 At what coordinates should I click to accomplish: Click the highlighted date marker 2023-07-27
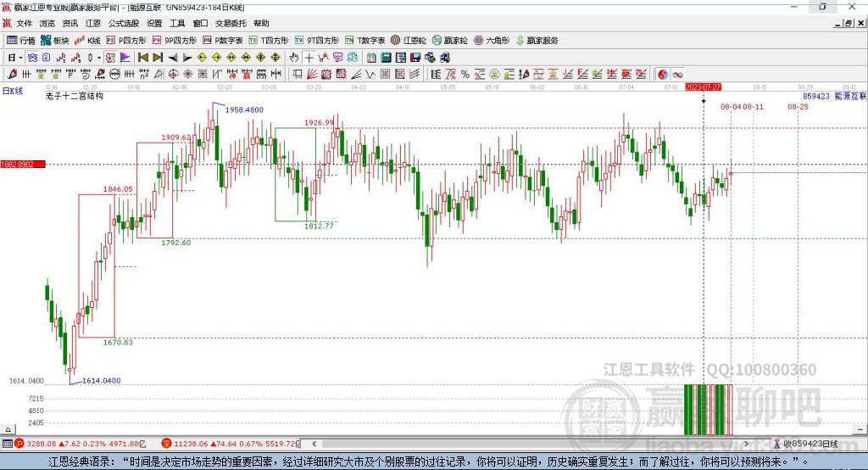pos(703,87)
